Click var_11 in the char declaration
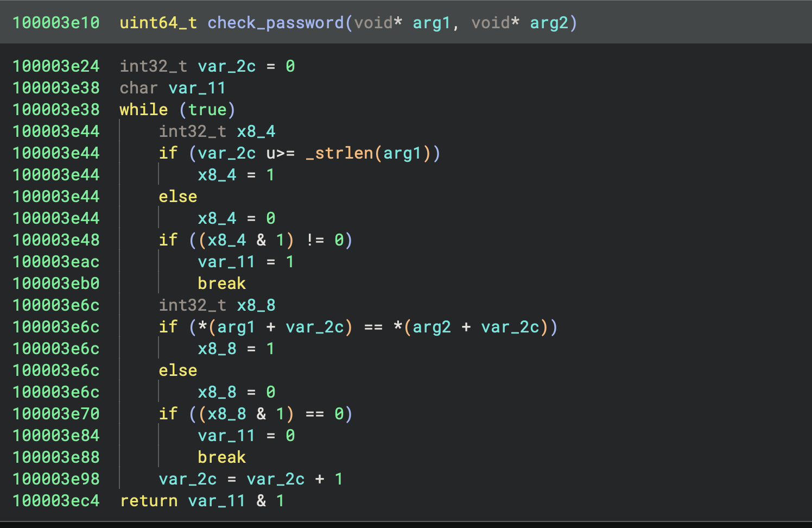This screenshot has width=812, height=528. [x=197, y=88]
